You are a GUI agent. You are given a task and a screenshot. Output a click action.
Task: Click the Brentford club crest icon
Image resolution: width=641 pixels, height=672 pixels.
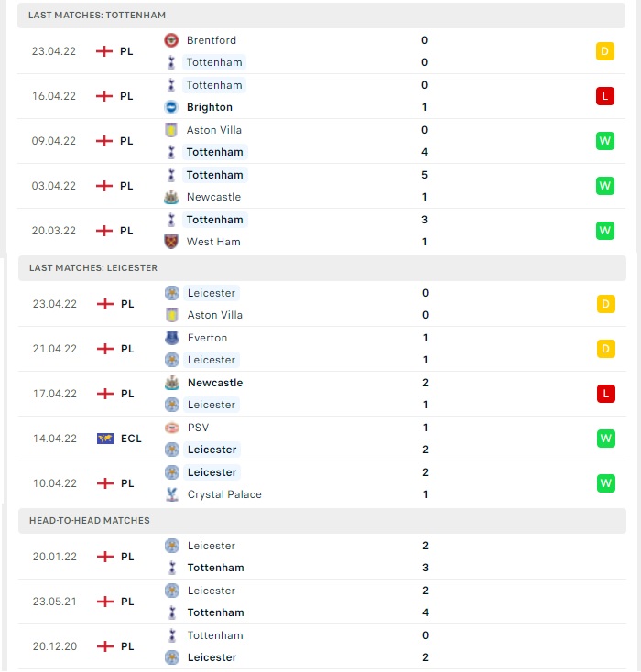pos(171,40)
